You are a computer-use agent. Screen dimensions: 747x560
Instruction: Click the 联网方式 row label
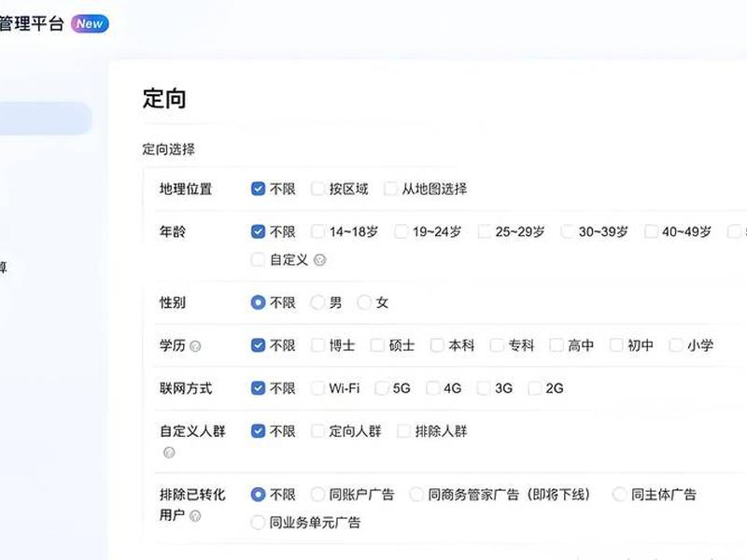coord(186,388)
